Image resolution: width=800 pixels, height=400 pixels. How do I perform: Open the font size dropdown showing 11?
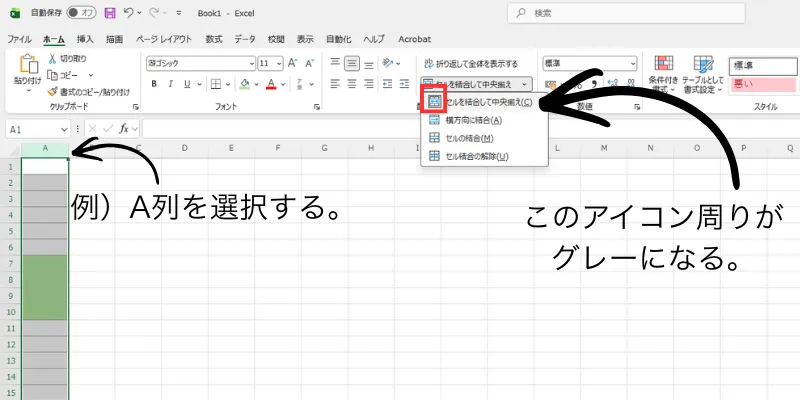(280, 64)
